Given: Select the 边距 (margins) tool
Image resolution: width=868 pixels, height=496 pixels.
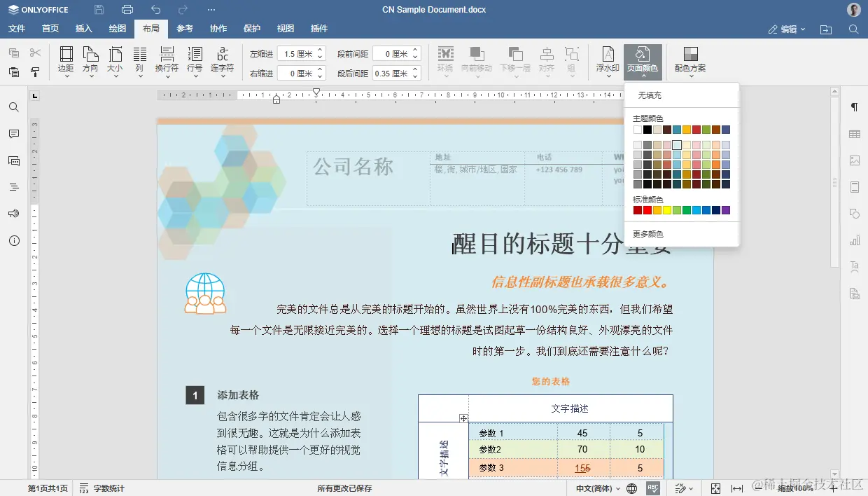Looking at the screenshot, I should coord(66,60).
